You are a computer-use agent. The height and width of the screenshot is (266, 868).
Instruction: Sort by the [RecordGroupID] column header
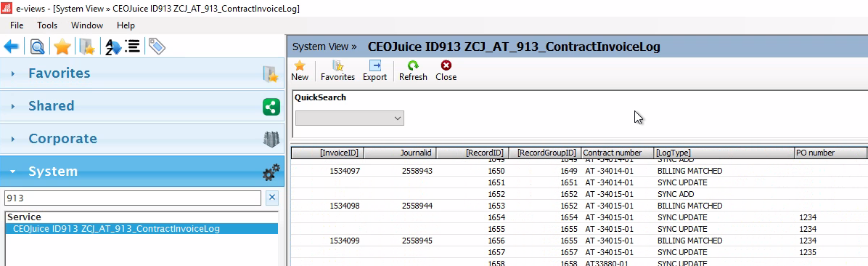point(545,153)
